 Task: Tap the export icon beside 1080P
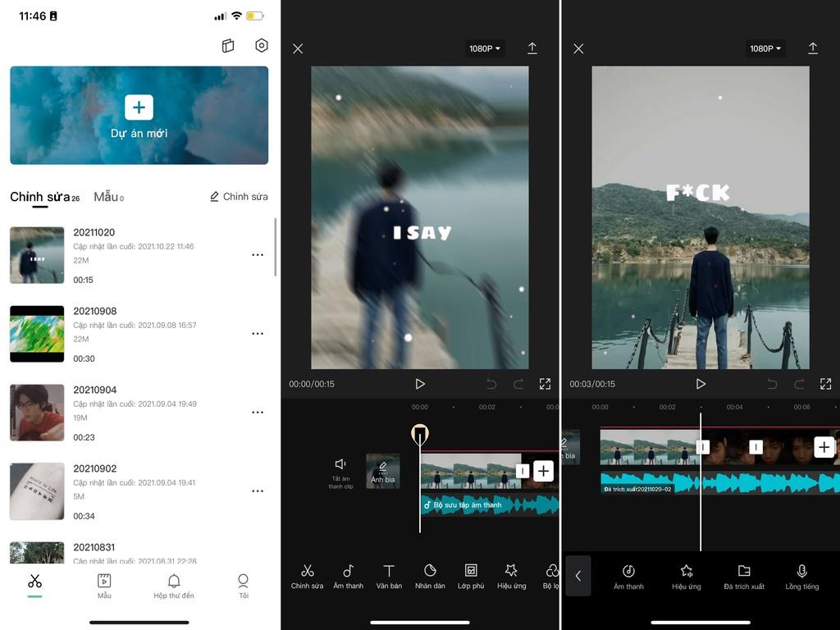click(532, 48)
